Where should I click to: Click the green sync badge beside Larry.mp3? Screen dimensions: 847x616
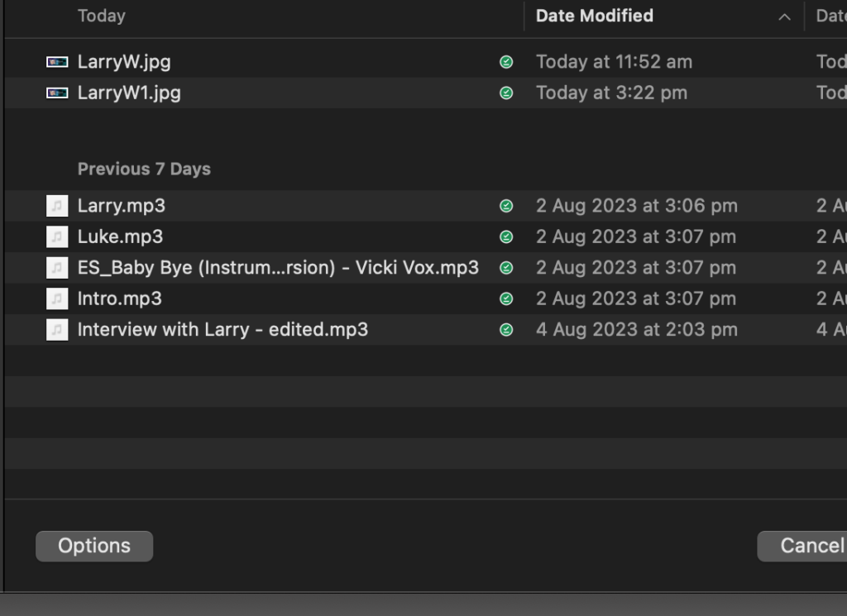coord(506,206)
